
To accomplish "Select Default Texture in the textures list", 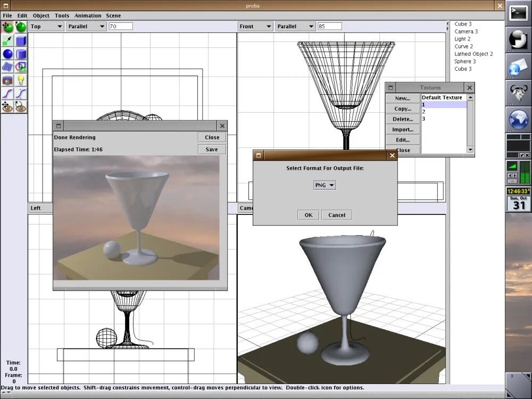I will [x=444, y=97].
